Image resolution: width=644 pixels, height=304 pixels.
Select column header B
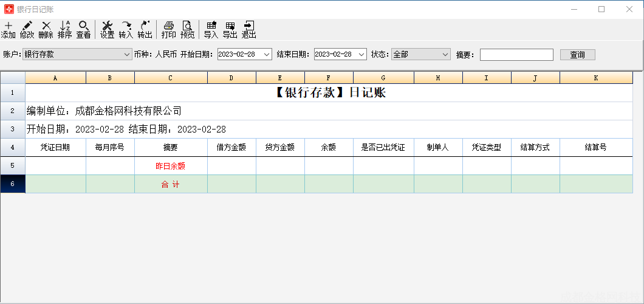pyautogui.click(x=110, y=78)
